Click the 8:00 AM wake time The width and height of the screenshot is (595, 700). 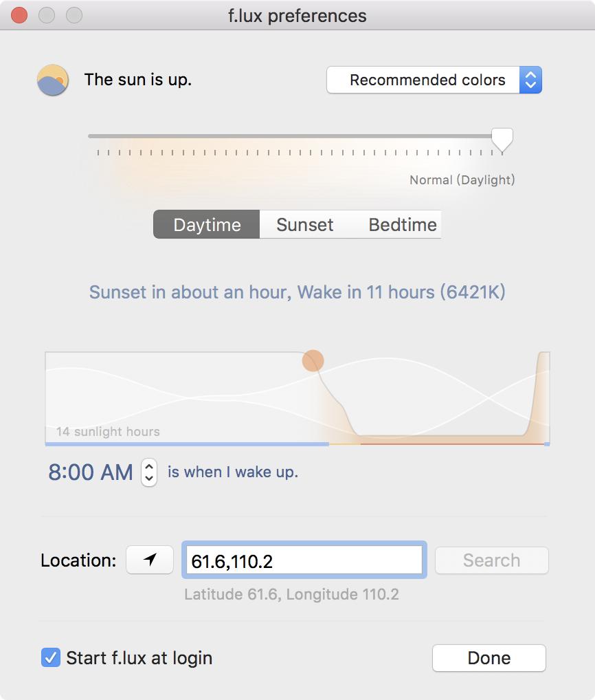91,472
